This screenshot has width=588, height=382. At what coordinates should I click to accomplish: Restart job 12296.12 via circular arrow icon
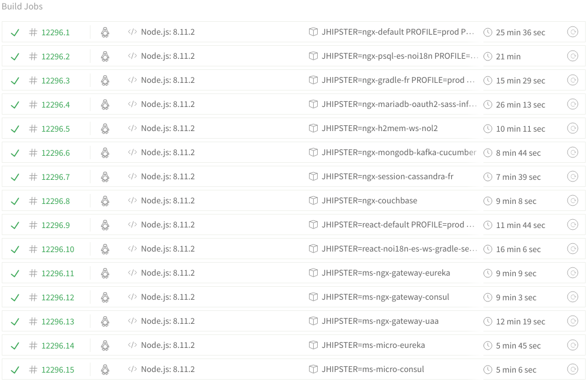[572, 297]
